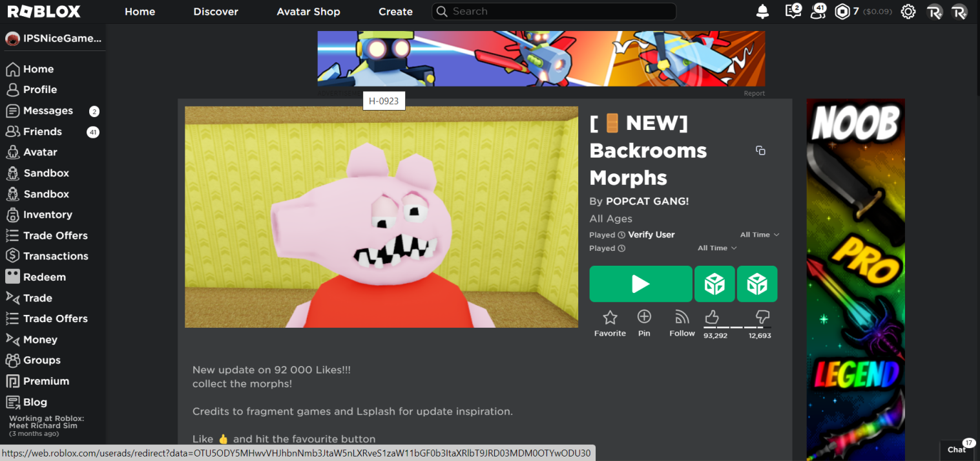The image size is (980, 461).
Task: Open Discover in the top navigation
Action: pyautogui.click(x=216, y=12)
